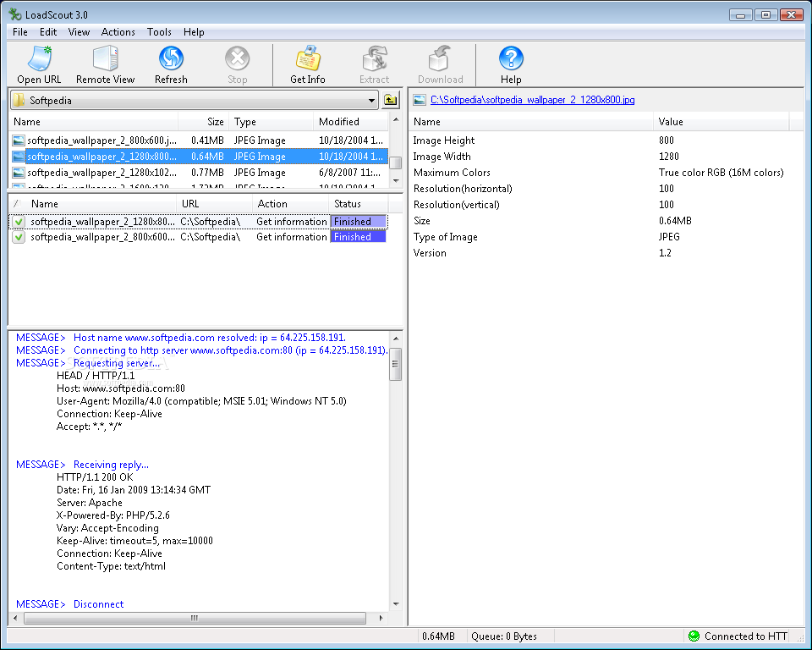Click the HTTP/1.1 200 OK log line
812x650 pixels.
click(95, 476)
